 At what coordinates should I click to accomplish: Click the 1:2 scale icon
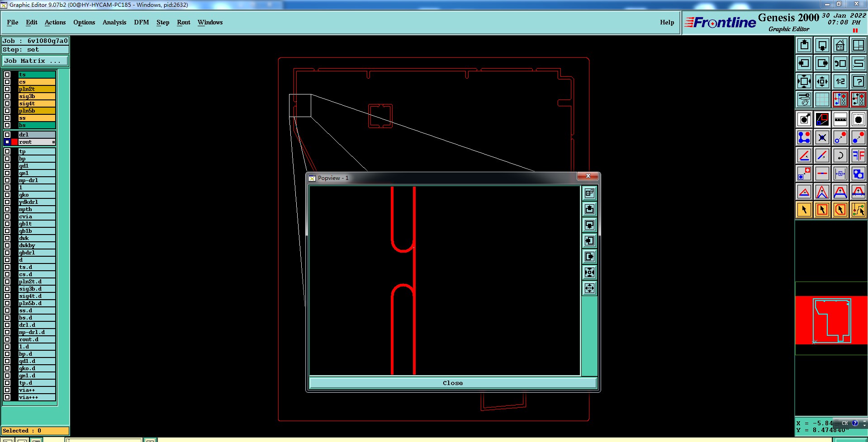click(840, 81)
